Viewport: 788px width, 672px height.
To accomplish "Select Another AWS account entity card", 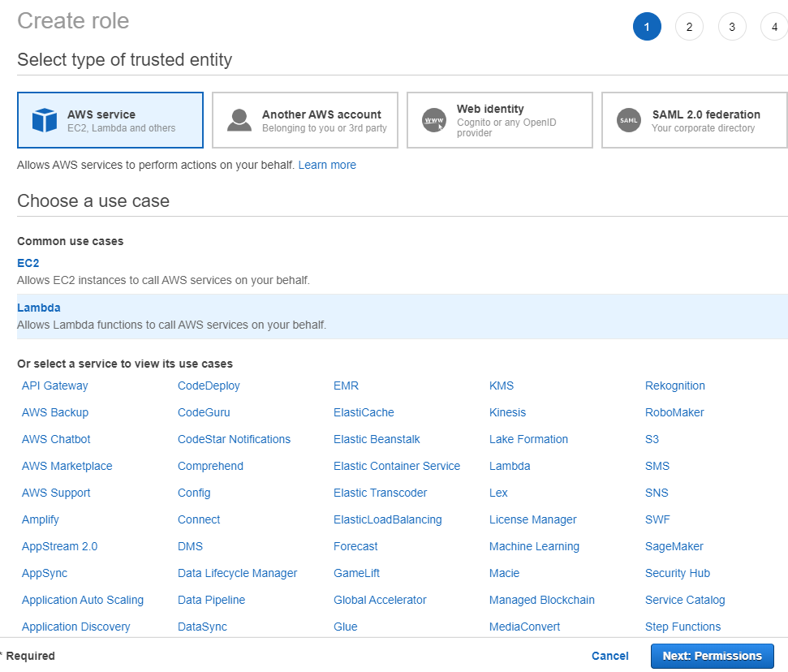I will pyautogui.click(x=305, y=120).
